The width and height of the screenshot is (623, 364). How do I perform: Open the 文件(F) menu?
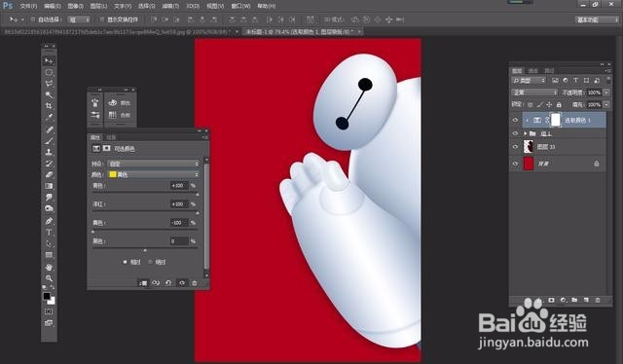pyautogui.click(x=28, y=6)
